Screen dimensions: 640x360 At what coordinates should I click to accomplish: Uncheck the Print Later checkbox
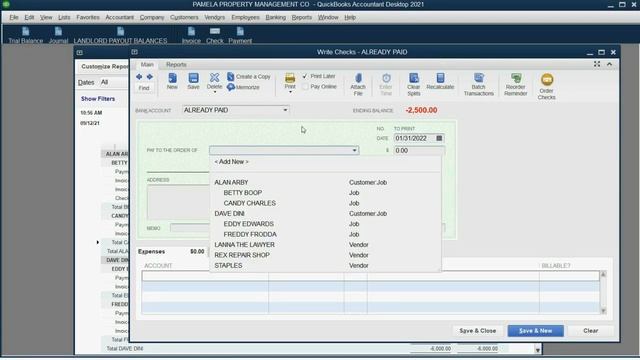point(305,76)
